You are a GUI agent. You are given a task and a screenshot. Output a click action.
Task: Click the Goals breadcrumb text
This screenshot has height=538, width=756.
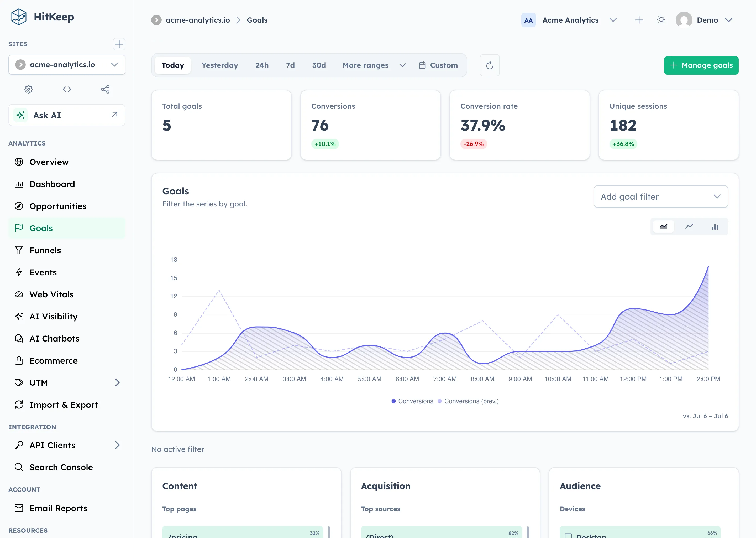tap(257, 20)
